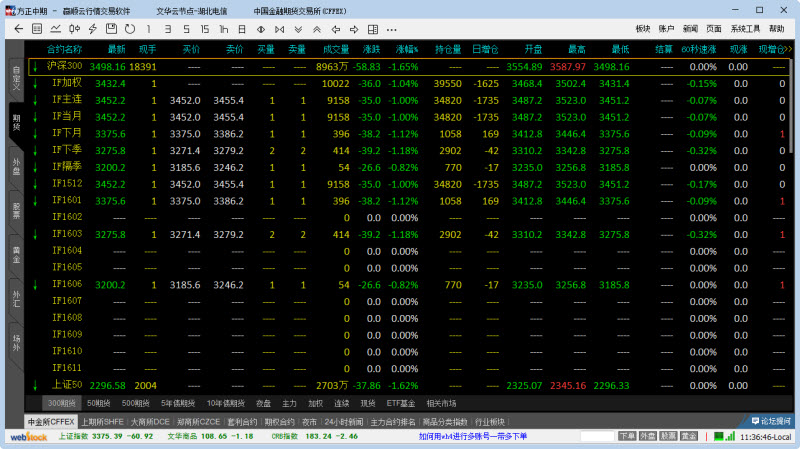Switch to the 5年债期货 sub-tab
Screen dimensions: 800x449
tap(178, 404)
